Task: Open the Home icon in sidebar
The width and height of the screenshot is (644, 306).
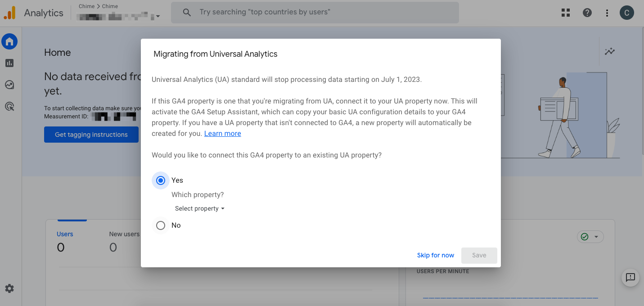Action: coord(9,42)
